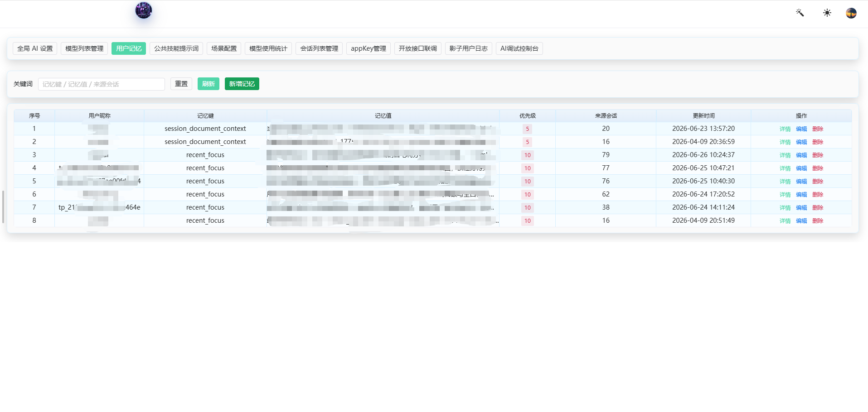This screenshot has height=412, width=868.
Task: Go to appKey管理 tab
Action: 369,48
